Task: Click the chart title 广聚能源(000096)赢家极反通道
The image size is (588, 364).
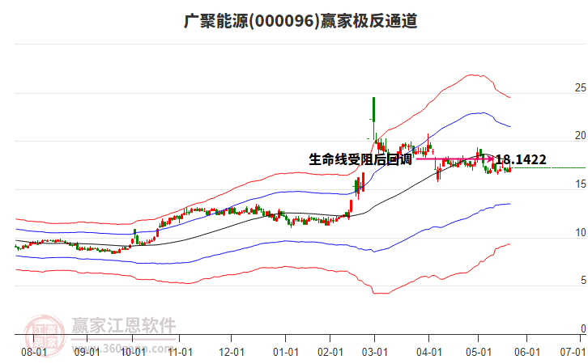Action: [x=300, y=21]
